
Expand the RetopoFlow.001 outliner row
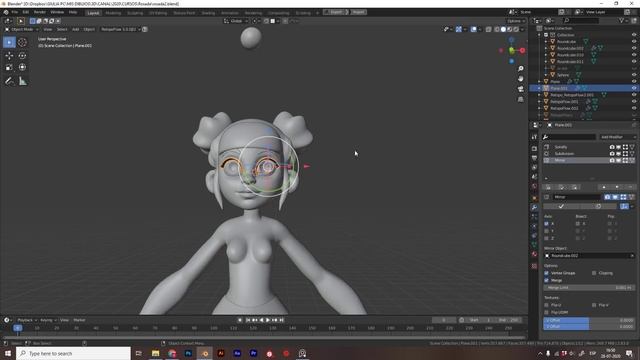[x=539, y=102]
